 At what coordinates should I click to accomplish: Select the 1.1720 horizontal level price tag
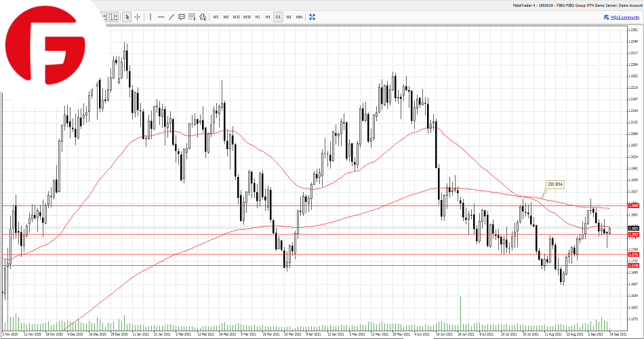click(x=634, y=266)
